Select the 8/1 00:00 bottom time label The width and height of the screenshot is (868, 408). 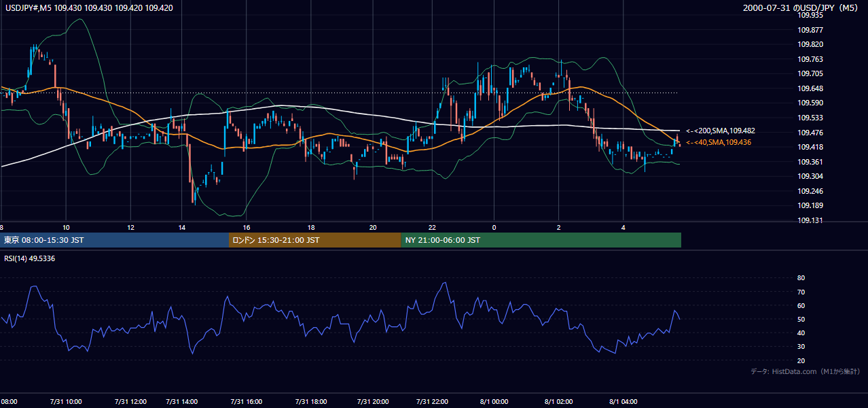coord(494,402)
